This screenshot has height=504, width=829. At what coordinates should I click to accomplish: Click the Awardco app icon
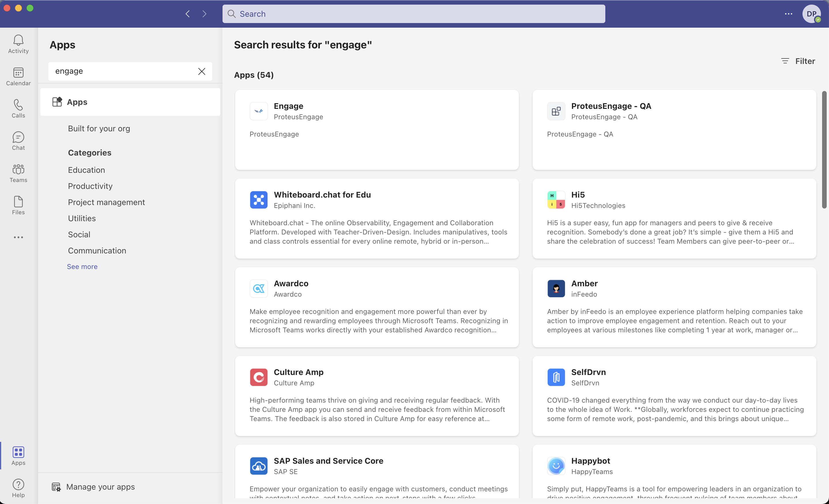pyautogui.click(x=259, y=289)
